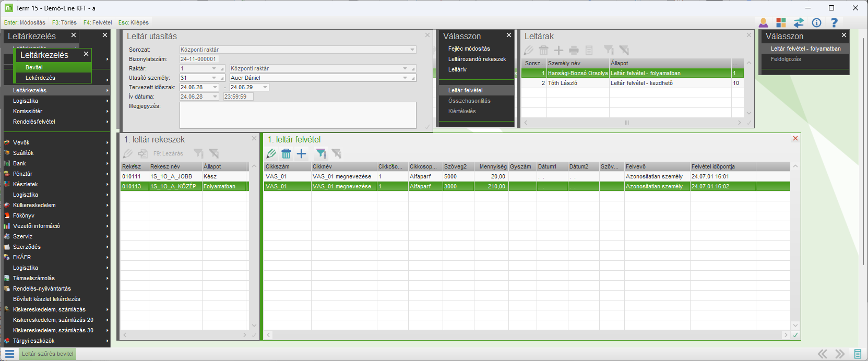Open the user profile icon in top bar

[763, 22]
